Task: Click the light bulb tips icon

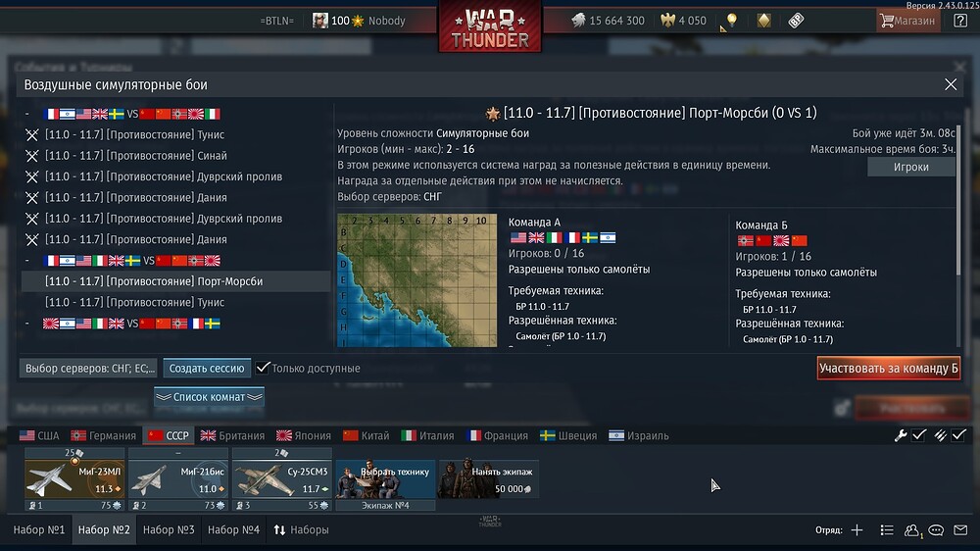Action: pyautogui.click(x=732, y=20)
